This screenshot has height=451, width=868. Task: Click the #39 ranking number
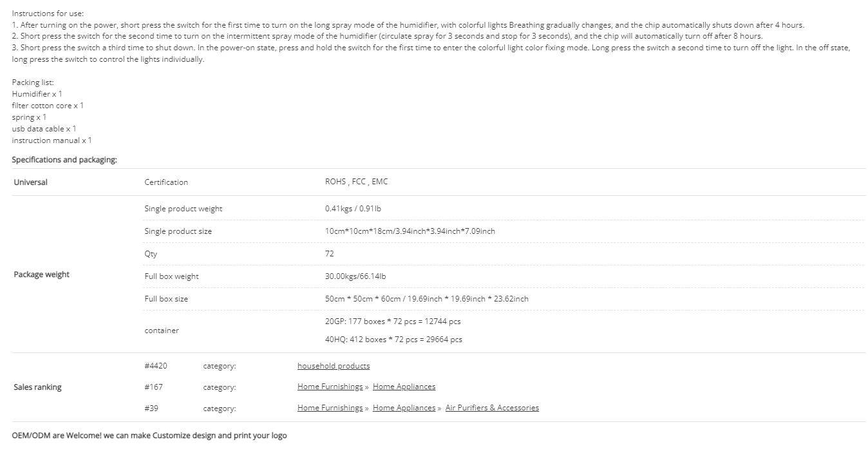[x=151, y=408]
